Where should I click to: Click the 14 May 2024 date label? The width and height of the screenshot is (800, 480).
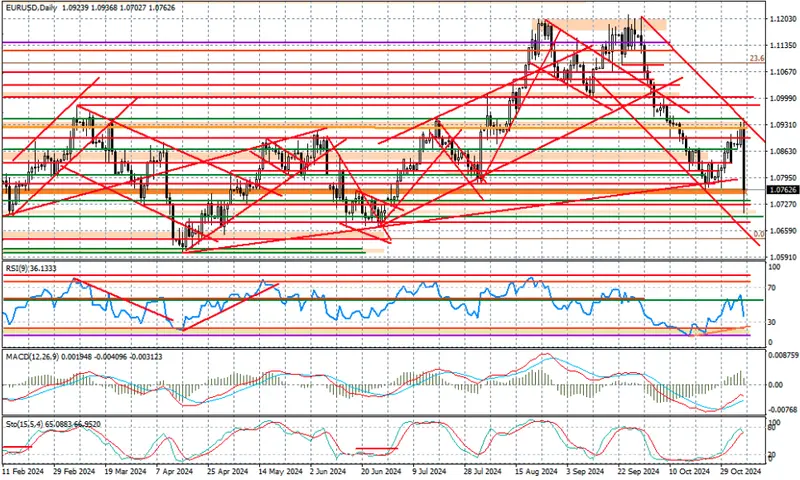[280, 471]
